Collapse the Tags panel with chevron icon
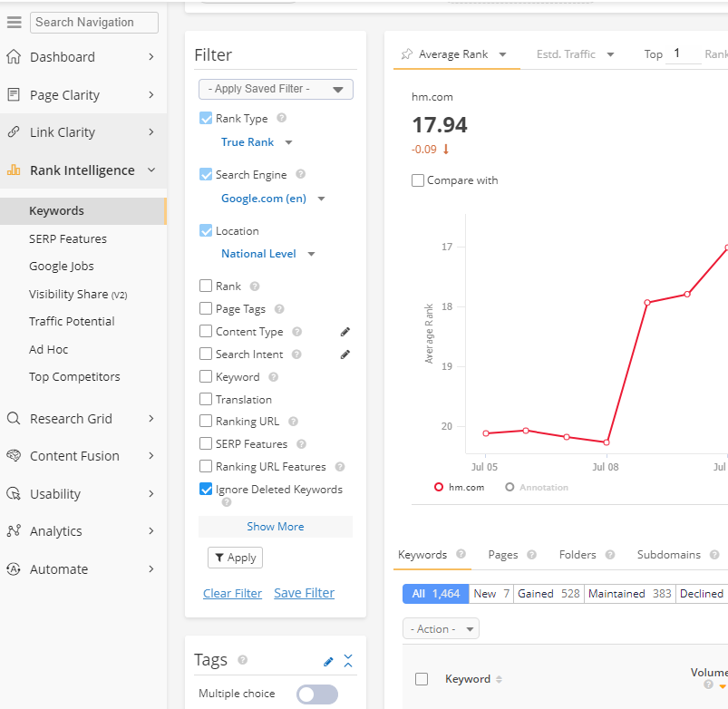Viewport: 728px width, 709px height. tap(348, 660)
